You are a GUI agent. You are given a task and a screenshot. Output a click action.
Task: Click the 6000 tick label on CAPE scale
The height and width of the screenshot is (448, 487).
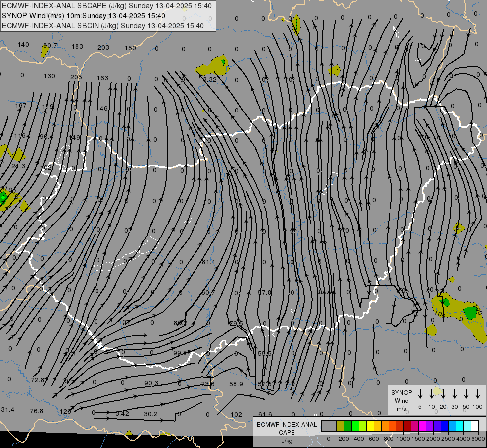[478, 439]
